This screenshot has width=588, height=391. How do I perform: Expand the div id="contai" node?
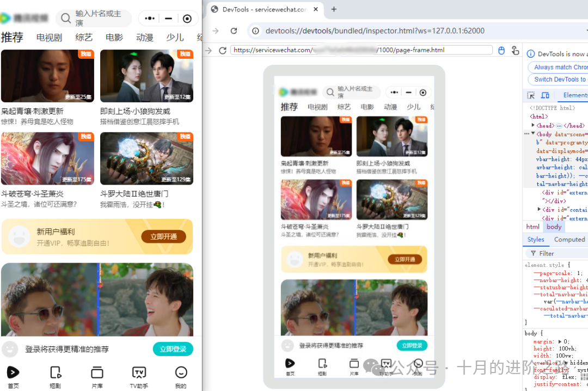pyautogui.click(x=539, y=209)
